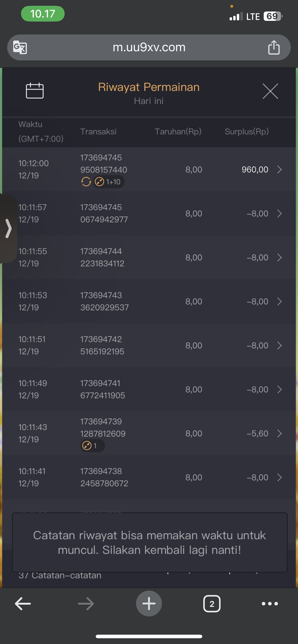Screen dimensions: 298x644
Task: Open a new tab with plus button
Action: coord(149,604)
